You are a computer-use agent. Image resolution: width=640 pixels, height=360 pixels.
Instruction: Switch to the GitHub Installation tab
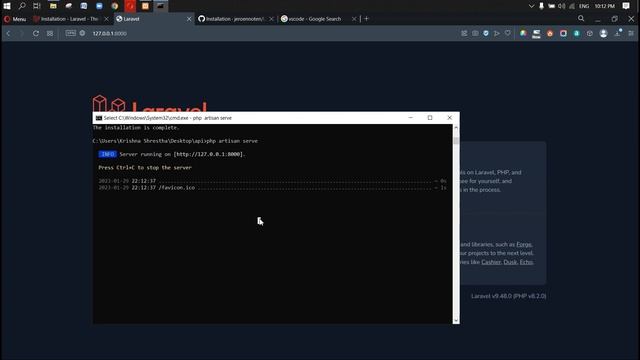(235, 19)
